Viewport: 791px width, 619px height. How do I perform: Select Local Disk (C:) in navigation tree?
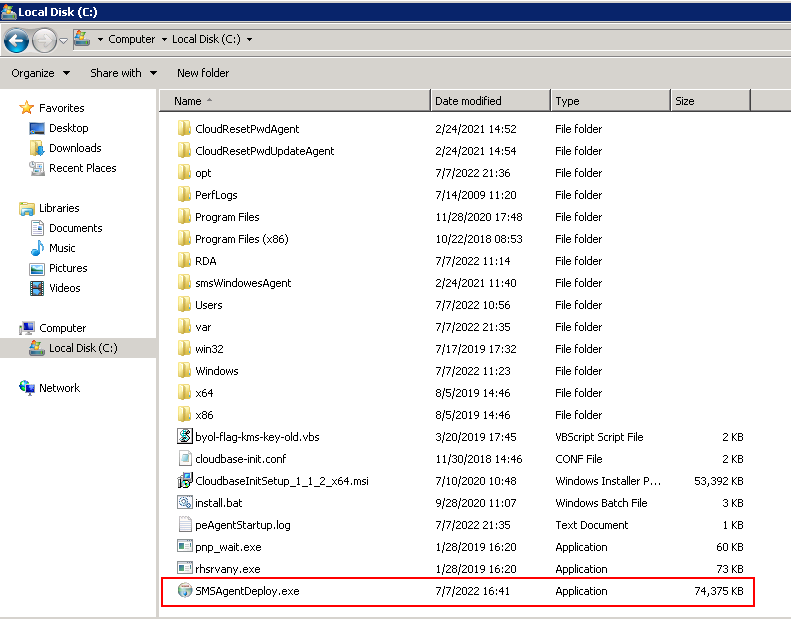[x=82, y=348]
